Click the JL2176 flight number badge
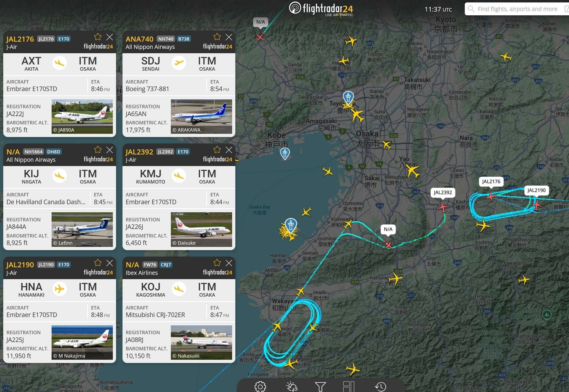The width and height of the screenshot is (569, 392). 46,39
